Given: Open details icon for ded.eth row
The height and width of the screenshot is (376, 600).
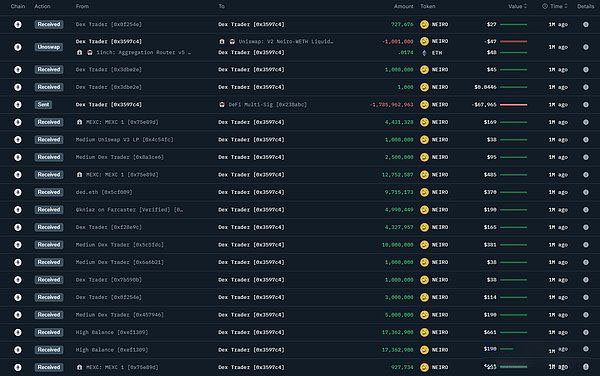Looking at the screenshot, I should [586, 192].
